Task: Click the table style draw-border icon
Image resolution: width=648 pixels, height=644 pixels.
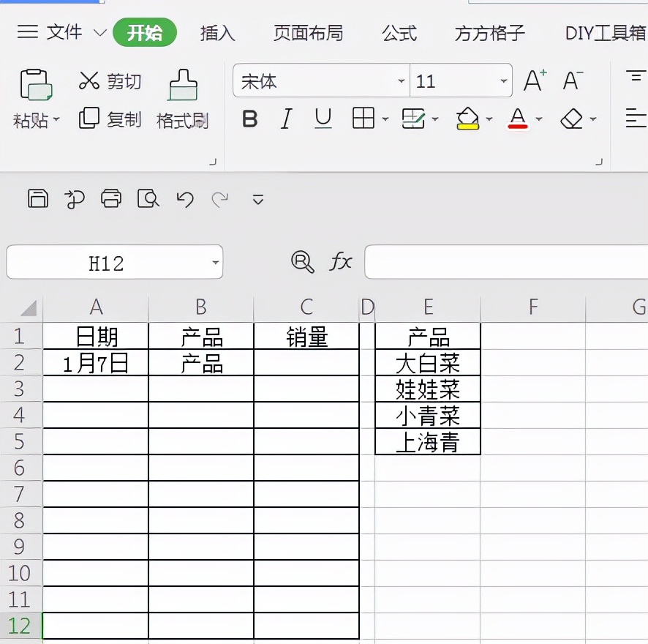Action: [412, 119]
